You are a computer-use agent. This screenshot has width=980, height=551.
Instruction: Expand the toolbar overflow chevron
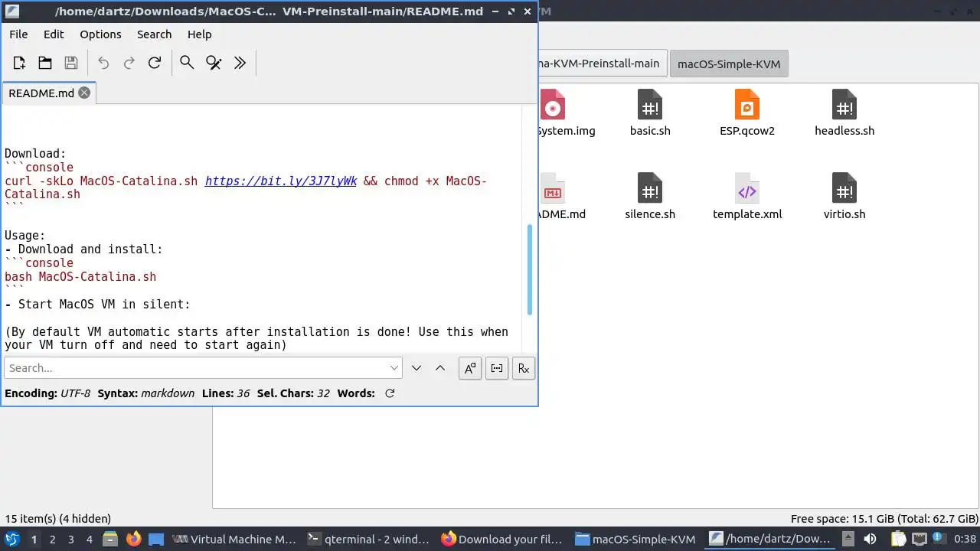coord(240,63)
